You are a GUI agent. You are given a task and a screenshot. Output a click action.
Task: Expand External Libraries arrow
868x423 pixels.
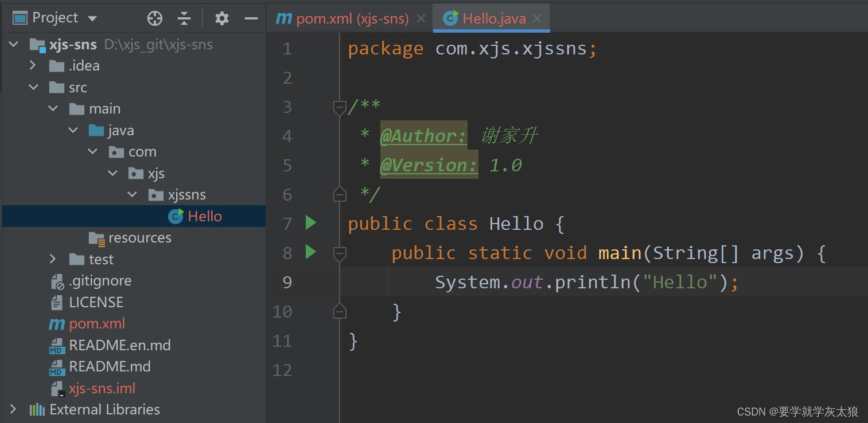pyautogui.click(x=13, y=409)
